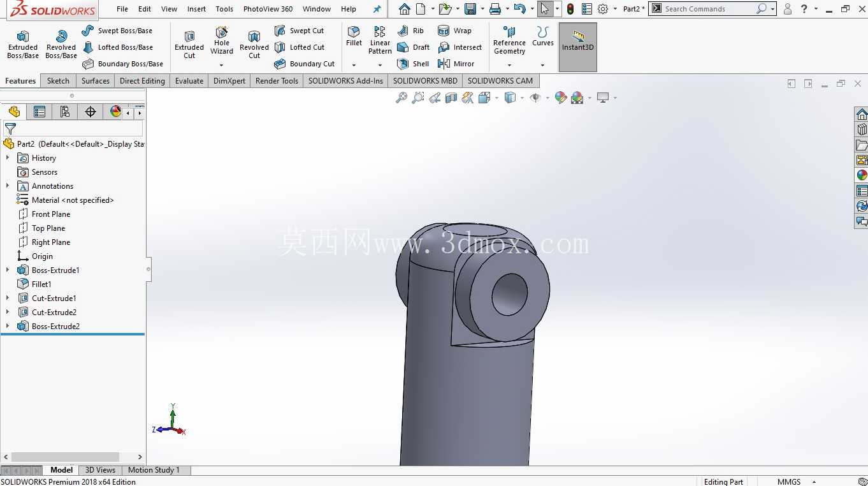
Task: Select the Fillet1 feature
Action: pyautogui.click(x=41, y=284)
